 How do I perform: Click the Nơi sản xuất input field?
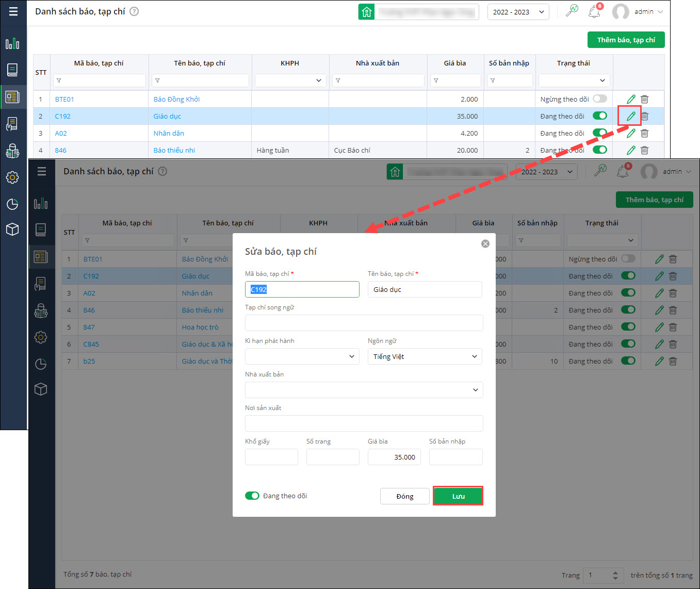click(x=364, y=423)
